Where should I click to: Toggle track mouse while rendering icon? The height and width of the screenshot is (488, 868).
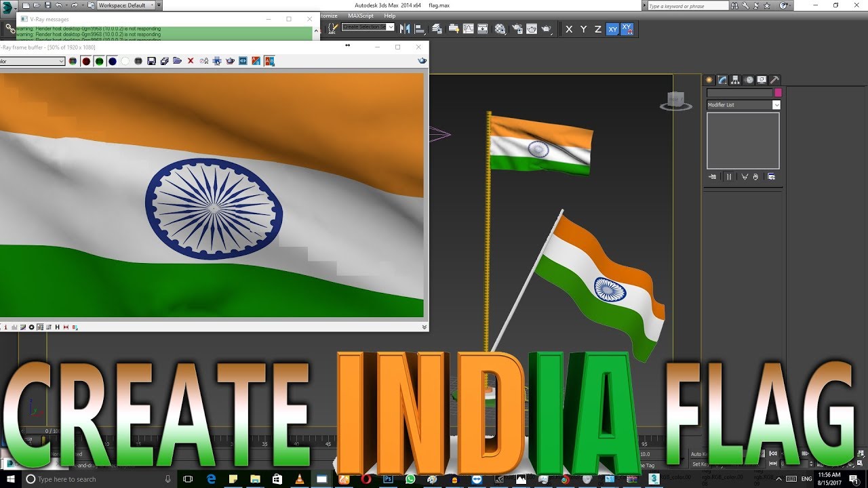coord(217,61)
